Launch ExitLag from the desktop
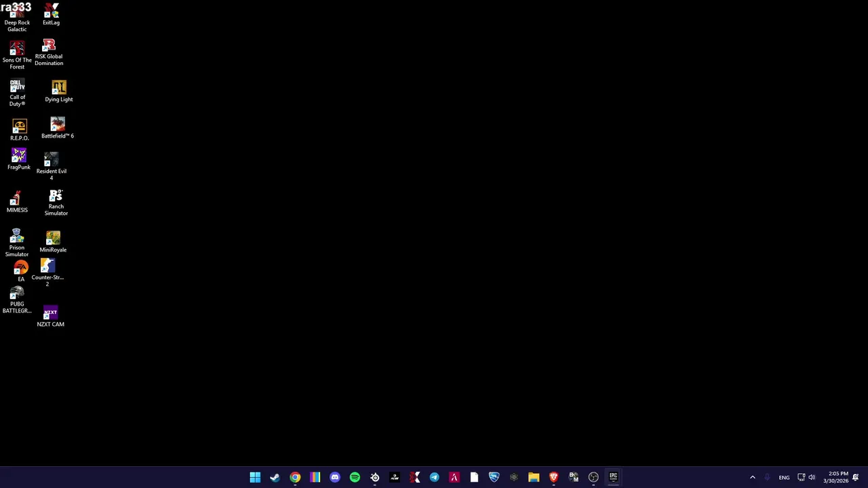The width and height of the screenshot is (868, 488). [51, 15]
